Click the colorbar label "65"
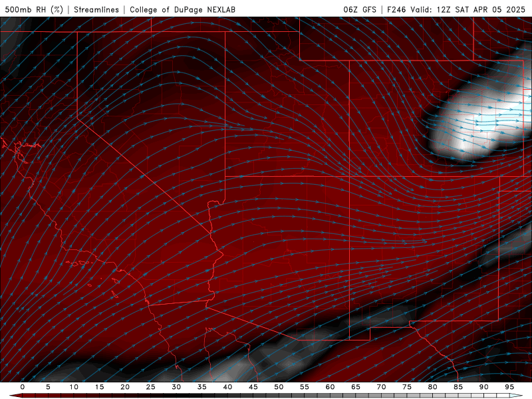 356,387
